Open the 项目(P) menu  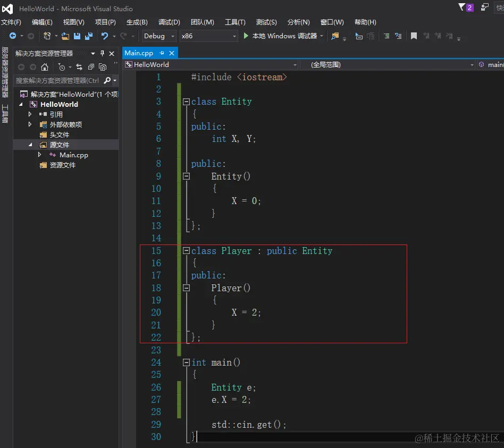tap(105, 22)
